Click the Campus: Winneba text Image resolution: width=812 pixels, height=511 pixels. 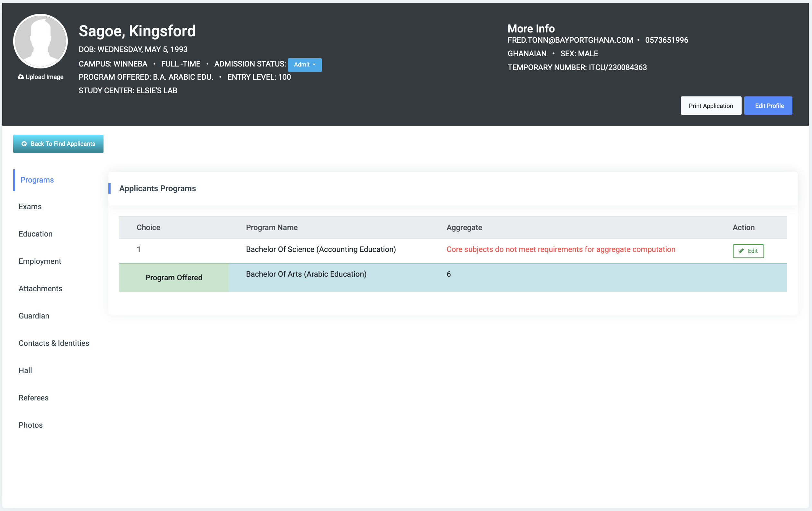pos(113,64)
